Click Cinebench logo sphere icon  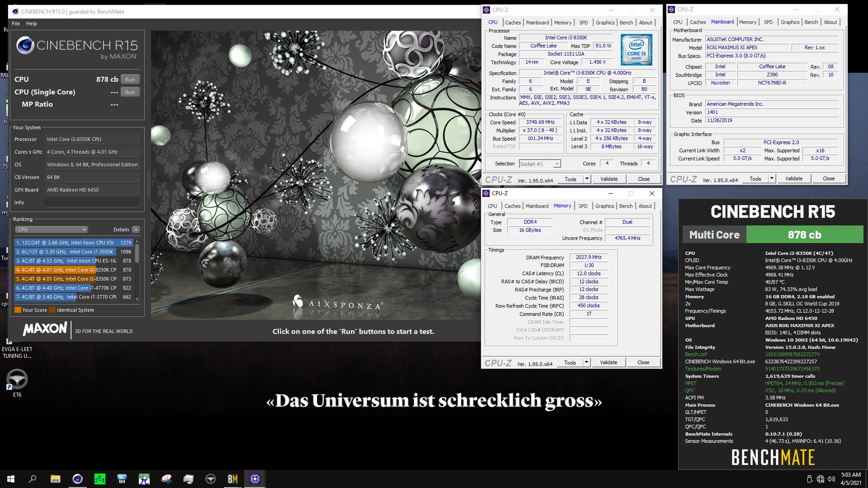click(x=25, y=46)
